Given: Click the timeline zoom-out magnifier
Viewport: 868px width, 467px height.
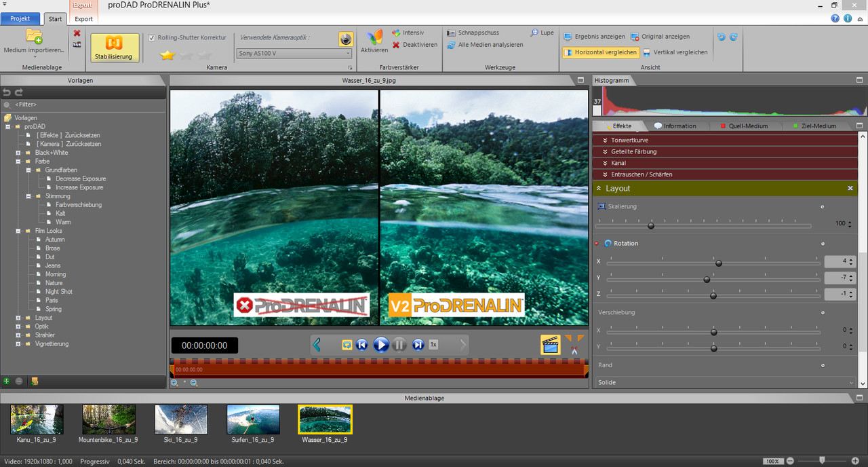Looking at the screenshot, I should 194,383.
